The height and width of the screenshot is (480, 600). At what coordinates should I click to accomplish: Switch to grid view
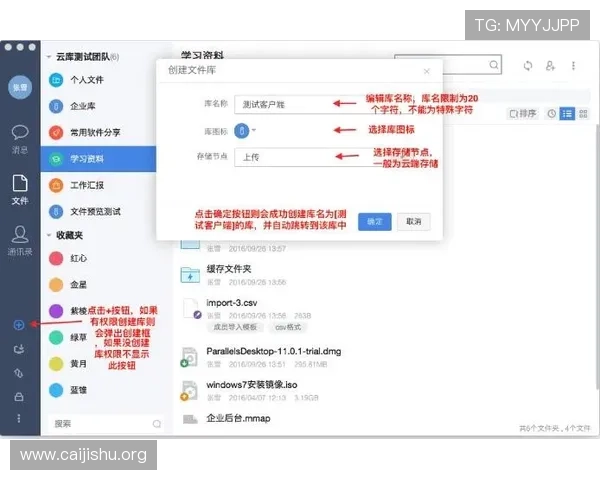point(583,114)
